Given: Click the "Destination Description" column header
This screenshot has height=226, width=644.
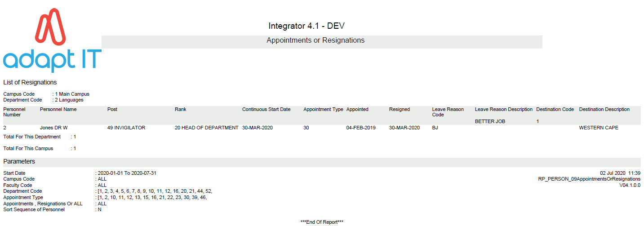Looking at the screenshot, I should [x=604, y=109].
